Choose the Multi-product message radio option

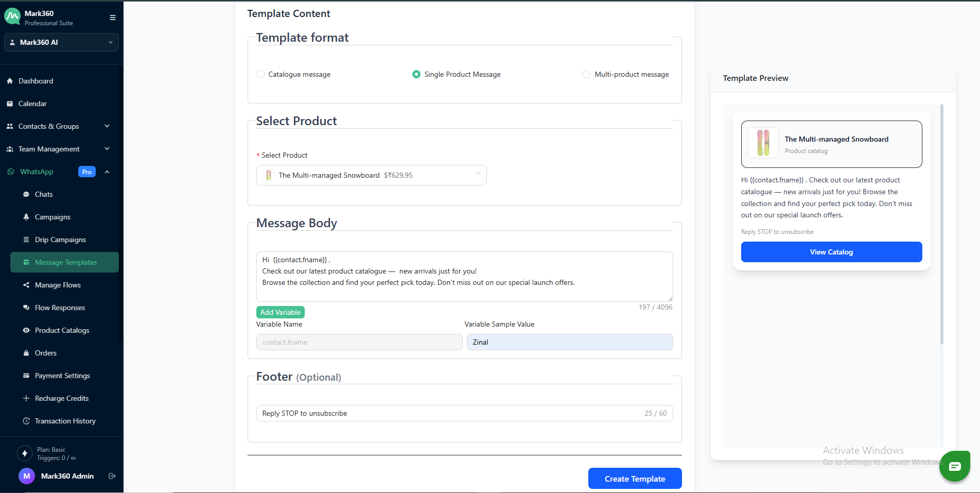(x=586, y=74)
